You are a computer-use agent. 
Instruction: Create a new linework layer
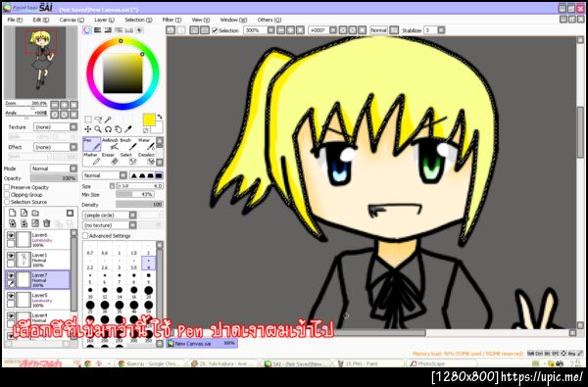point(24,213)
